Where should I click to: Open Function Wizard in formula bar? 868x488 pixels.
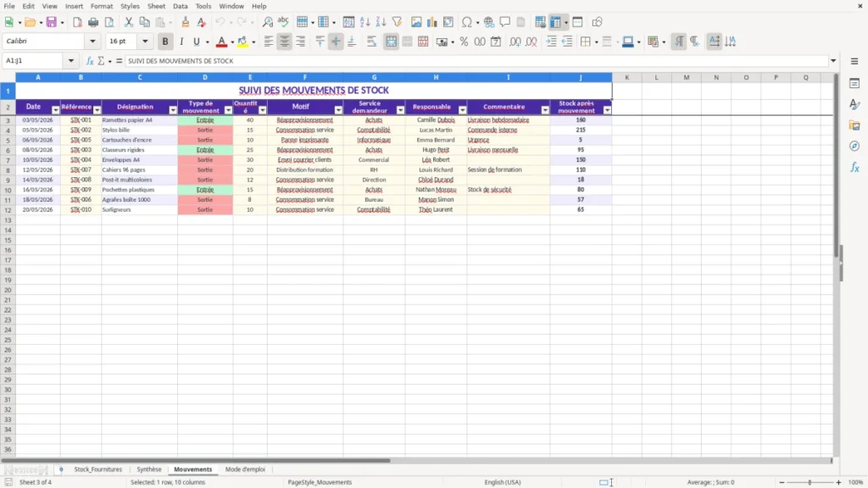click(90, 61)
